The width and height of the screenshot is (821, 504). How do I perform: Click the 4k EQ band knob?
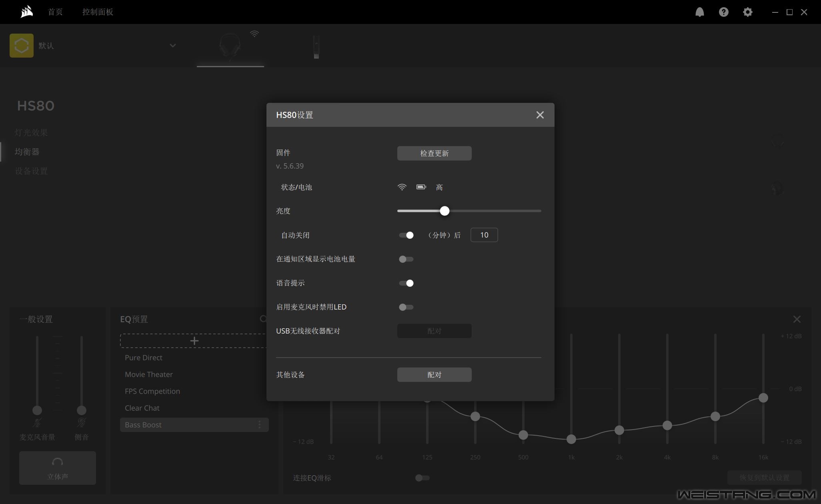[667, 426]
